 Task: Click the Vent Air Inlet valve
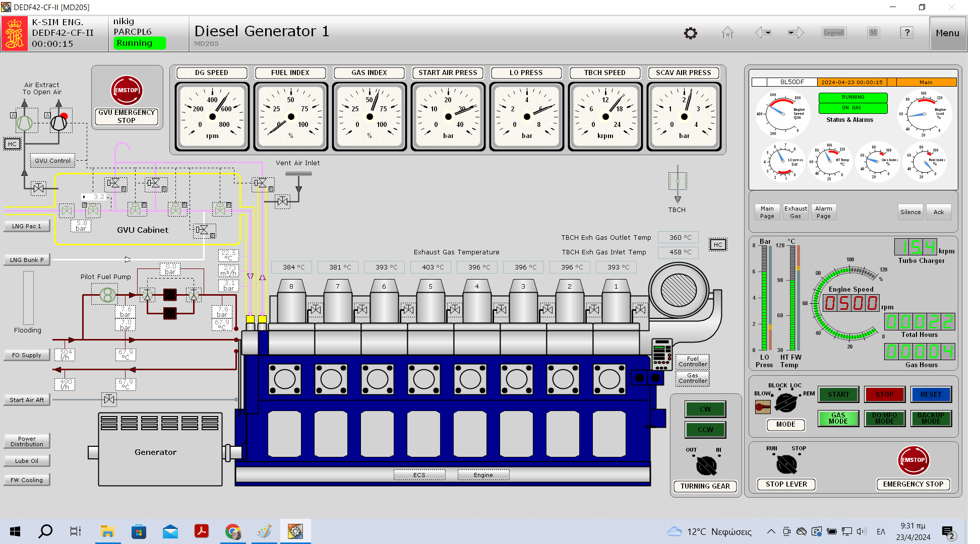click(282, 201)
